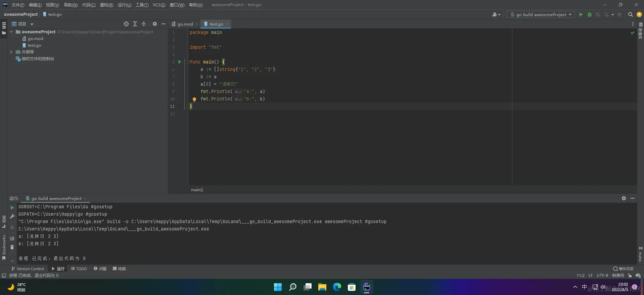The width and height of the screenshot is (644, 295).
Task: Select test.go in the project tree
Action: [34, 45]
